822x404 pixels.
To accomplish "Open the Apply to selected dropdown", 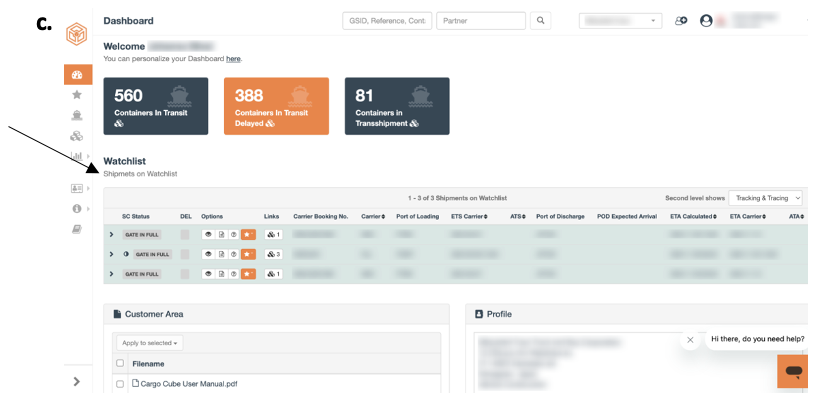I will (149, 343).
